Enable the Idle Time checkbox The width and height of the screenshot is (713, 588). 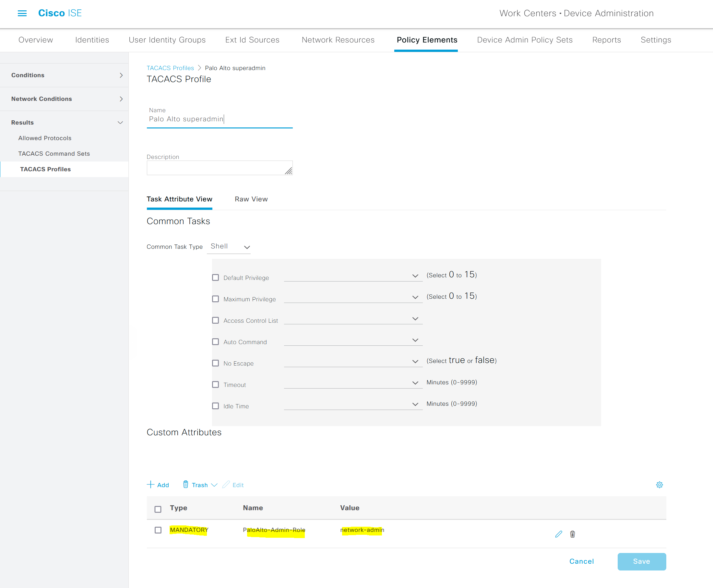point(215,406)
